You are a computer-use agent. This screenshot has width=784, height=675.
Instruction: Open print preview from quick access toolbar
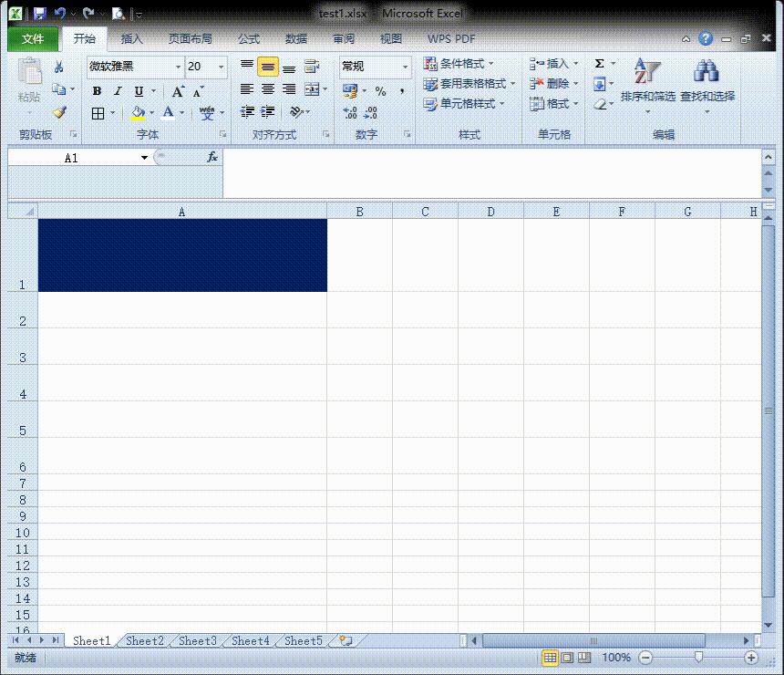(x=118, y=14)
